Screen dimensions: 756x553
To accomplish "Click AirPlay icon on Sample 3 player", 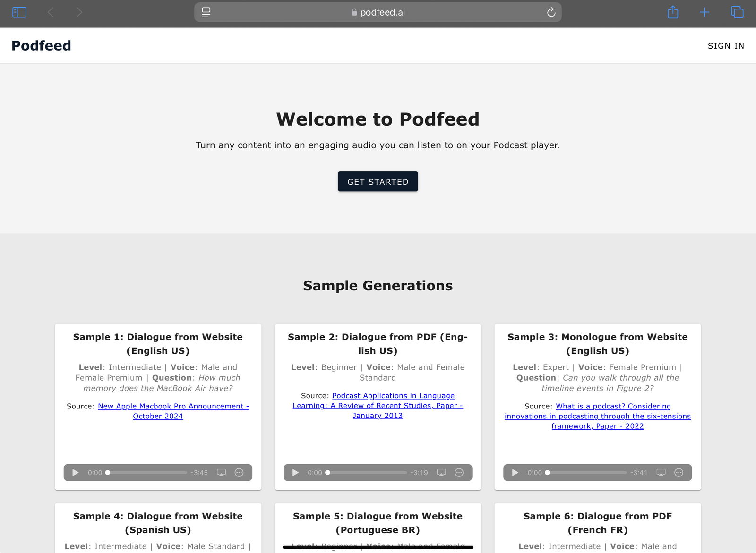I will click(661, 473).
